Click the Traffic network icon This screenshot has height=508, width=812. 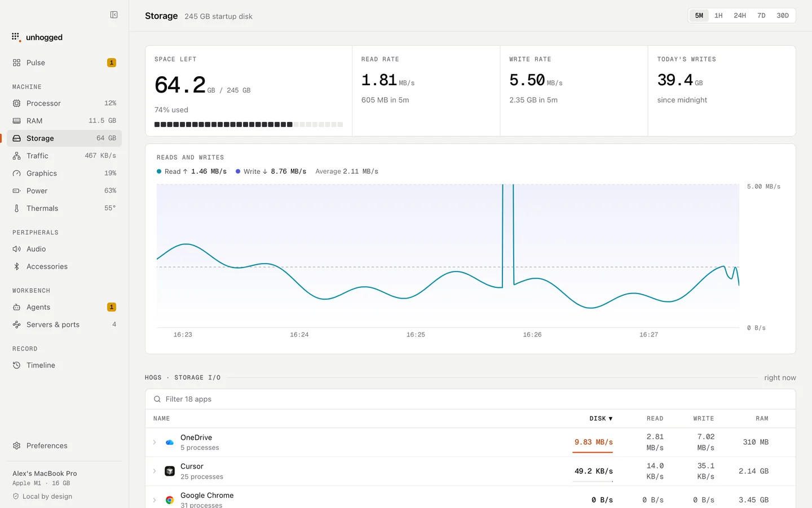(16, 156)
